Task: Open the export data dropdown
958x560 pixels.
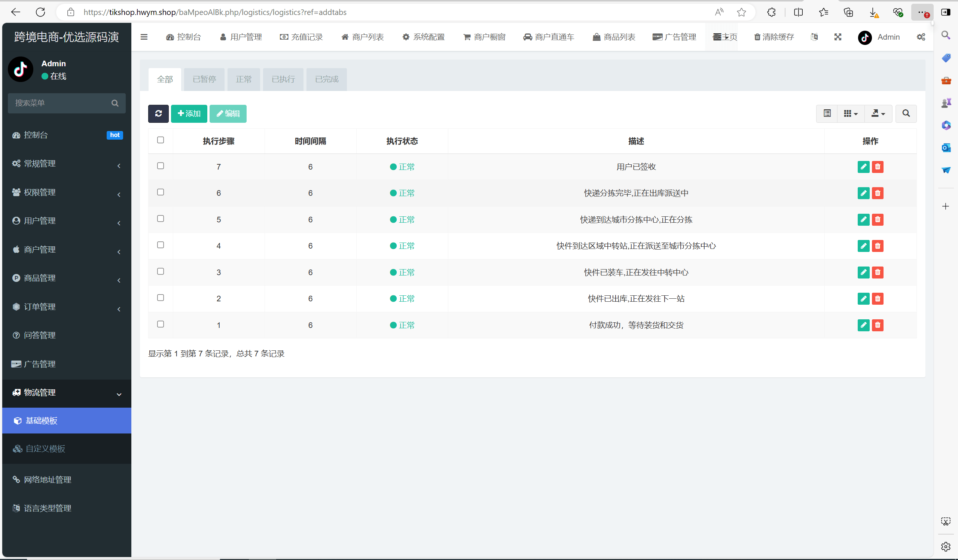Action: coord(878,113)
